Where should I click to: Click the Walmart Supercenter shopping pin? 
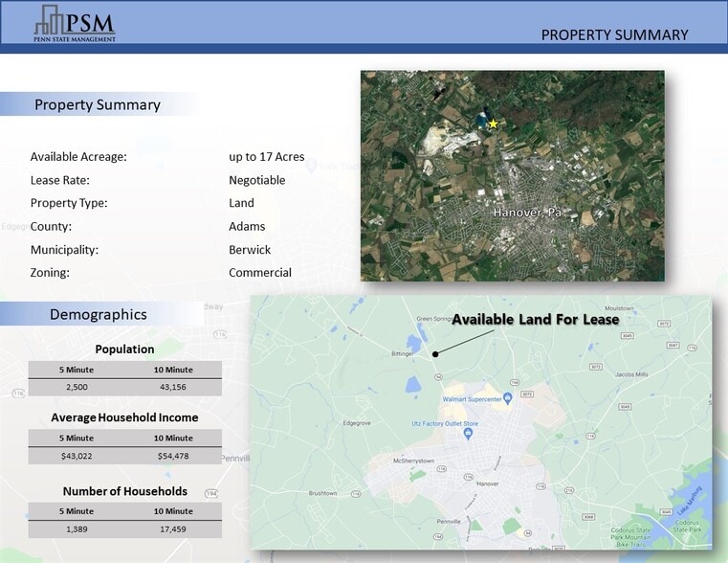tap(509, 397)
